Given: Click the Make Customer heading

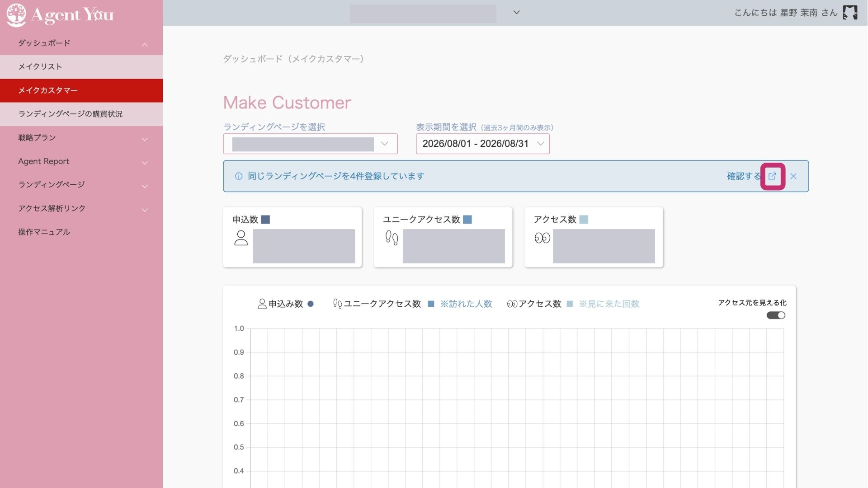Looking at the screenshot, I should point(287,103).
